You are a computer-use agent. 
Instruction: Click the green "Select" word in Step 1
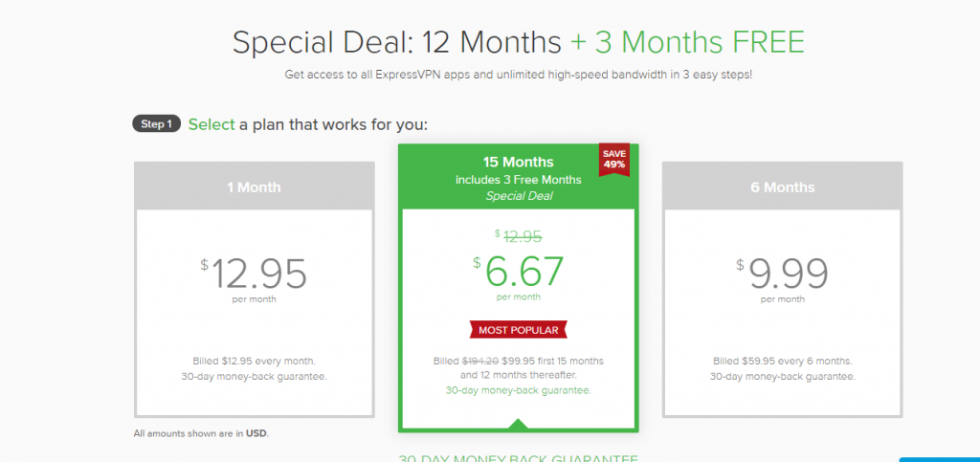click(x=212, y=124)
